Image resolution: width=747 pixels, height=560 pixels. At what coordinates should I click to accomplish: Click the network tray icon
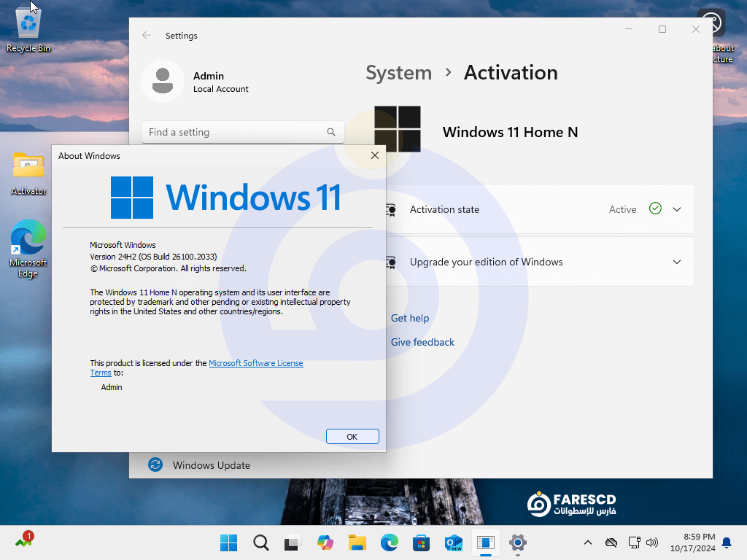pyautogui.click(x=634, y=542)
